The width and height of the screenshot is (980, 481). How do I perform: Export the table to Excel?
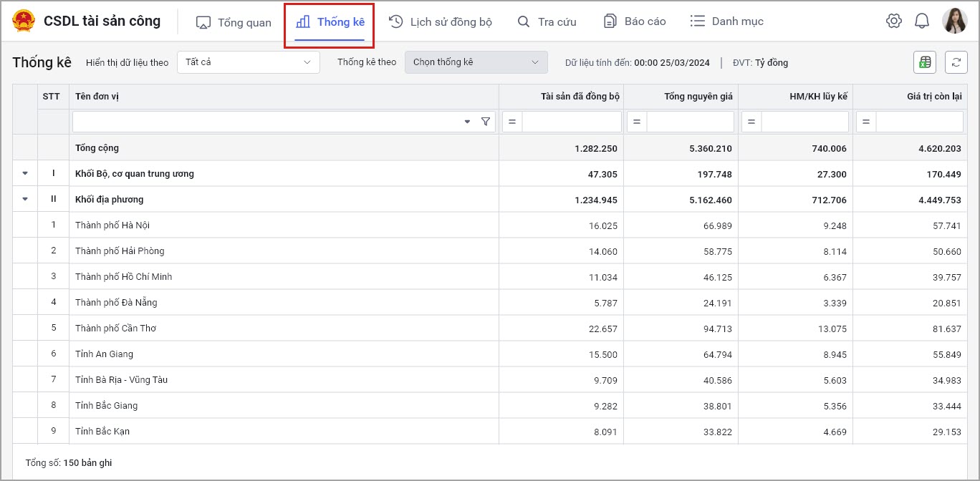[925, 62]
